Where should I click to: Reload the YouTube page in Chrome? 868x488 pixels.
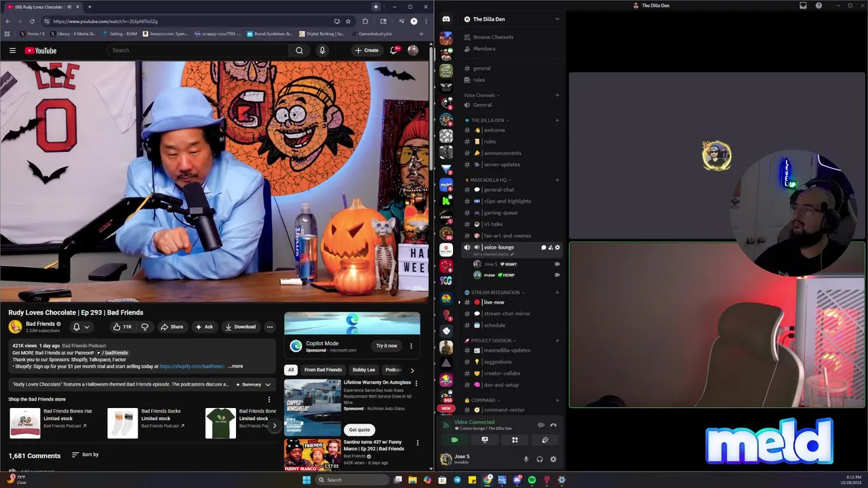[32, 21]
